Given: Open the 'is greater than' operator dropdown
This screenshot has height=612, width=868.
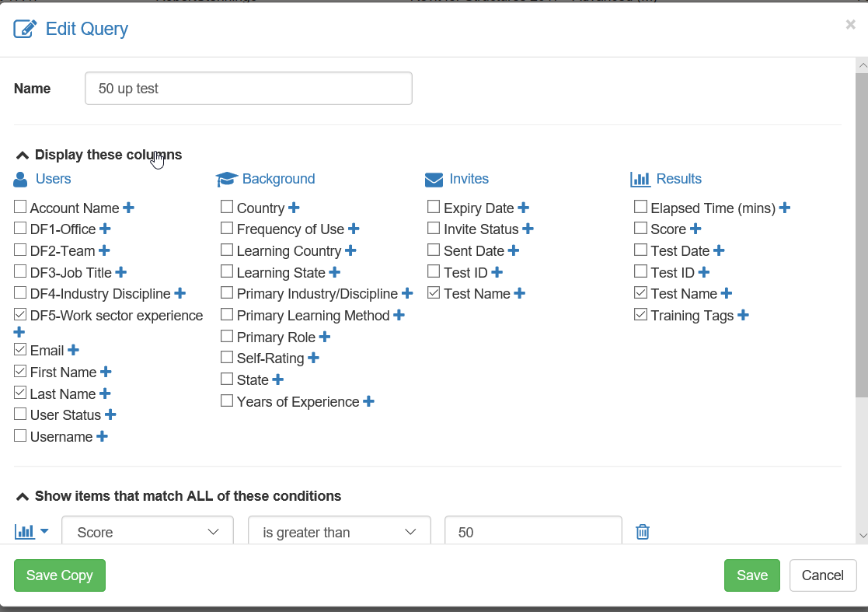Looking at the screenshot, I should click(339, 532).
